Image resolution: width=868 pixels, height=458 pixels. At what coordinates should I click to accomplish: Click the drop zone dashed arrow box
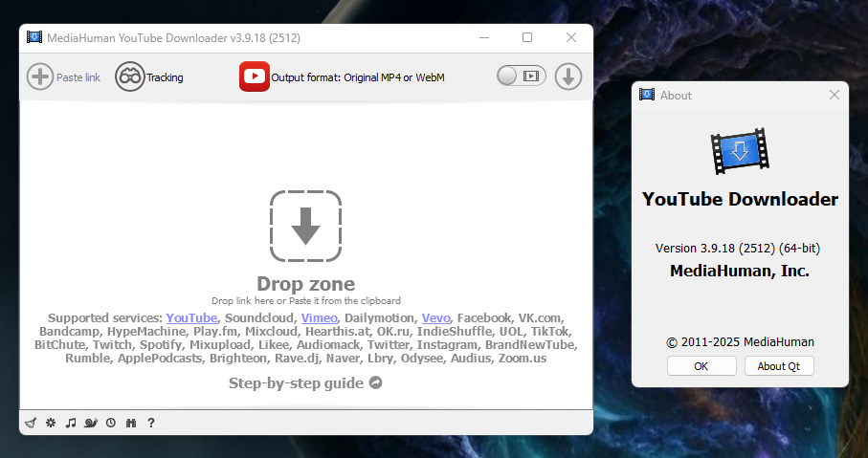305,226
